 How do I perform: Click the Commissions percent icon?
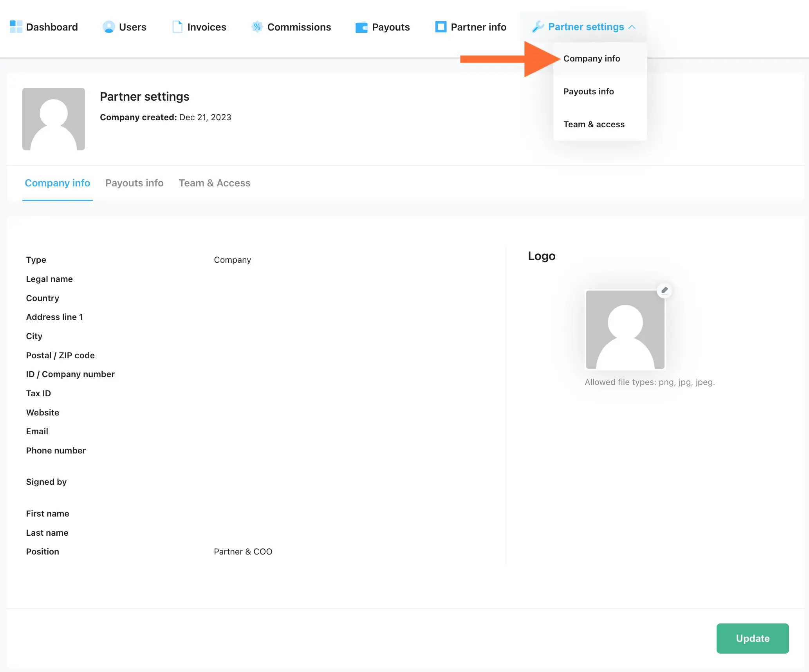[257, 27]
